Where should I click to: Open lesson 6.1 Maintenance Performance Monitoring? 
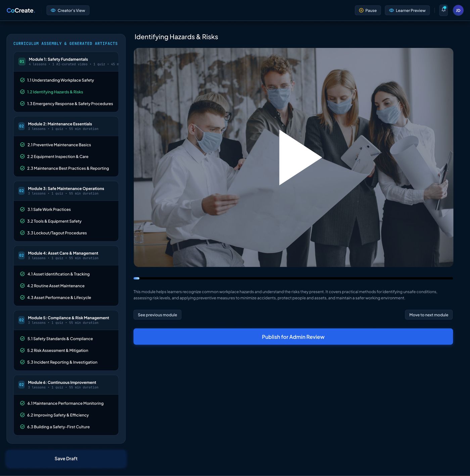pos(65,403)
